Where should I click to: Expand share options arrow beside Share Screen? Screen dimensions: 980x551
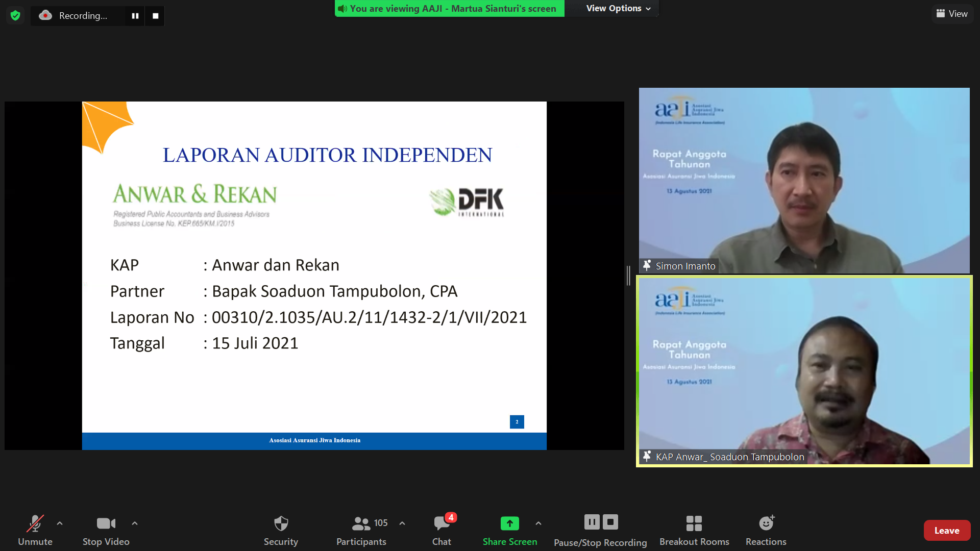(x=538, y=523)
